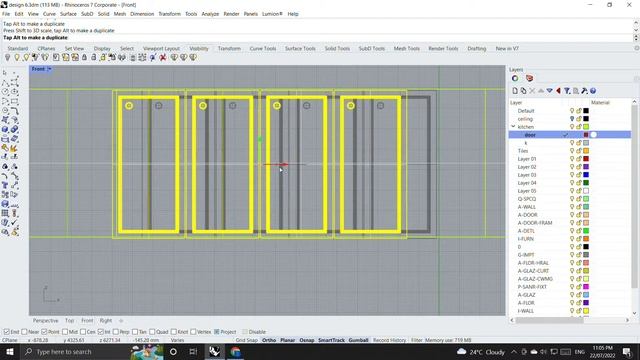Select the Ellipse tool in left sidebar
This screenshot has height=360, width=640.
[15, 92]
